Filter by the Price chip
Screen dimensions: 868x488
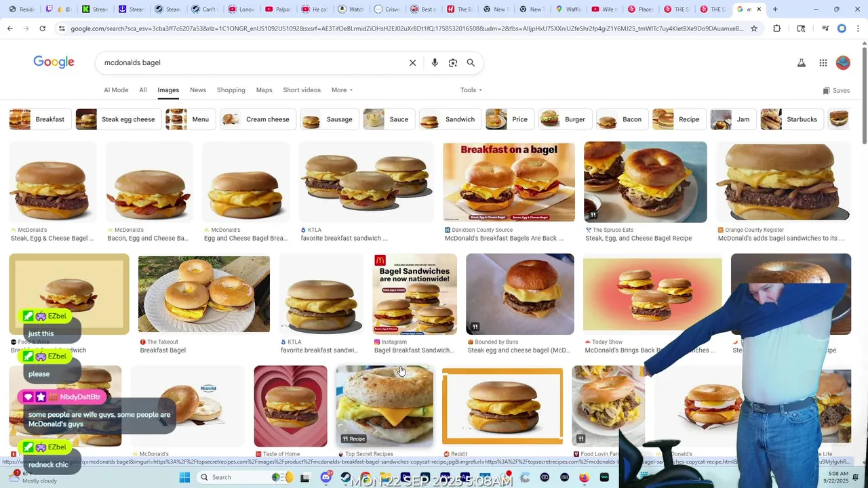[509, 119]
